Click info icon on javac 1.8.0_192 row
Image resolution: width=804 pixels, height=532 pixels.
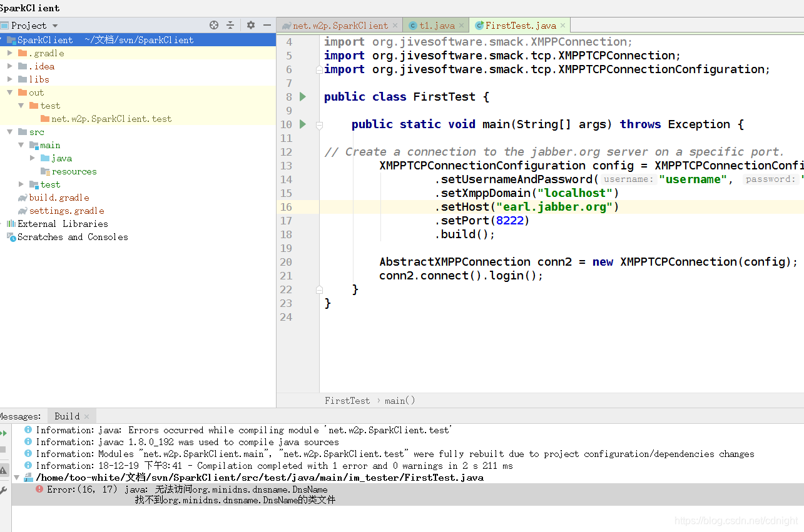(x=28, y=441)
